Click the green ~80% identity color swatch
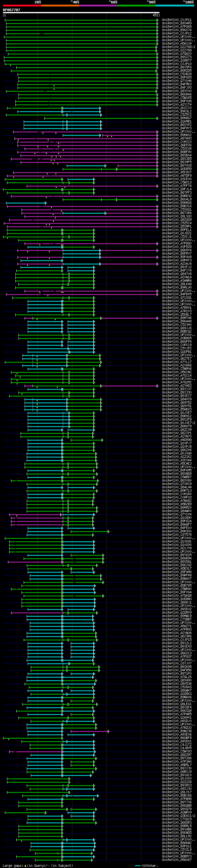 pyautogui.click(x=137, y=6)
